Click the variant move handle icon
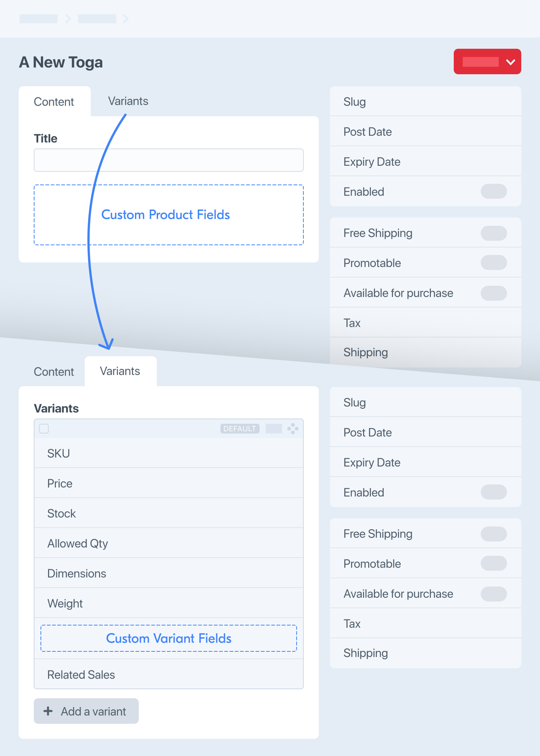This screenshot has height=756, width=540. tap(293, 429)
